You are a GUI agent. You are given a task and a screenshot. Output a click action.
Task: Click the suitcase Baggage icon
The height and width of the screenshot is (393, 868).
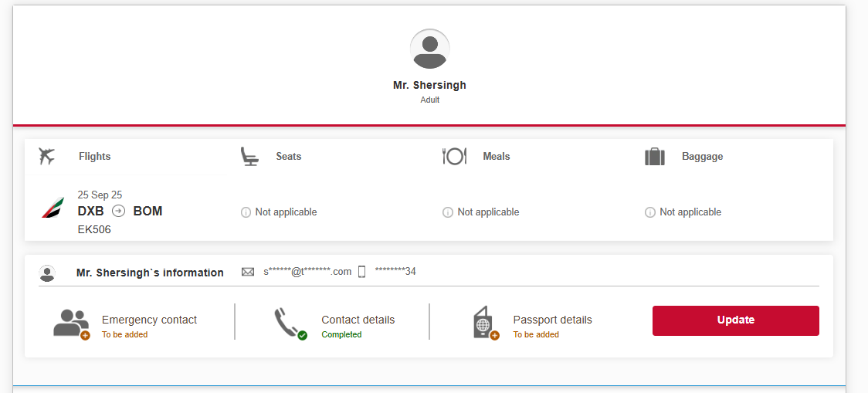[x=654, y=157]
